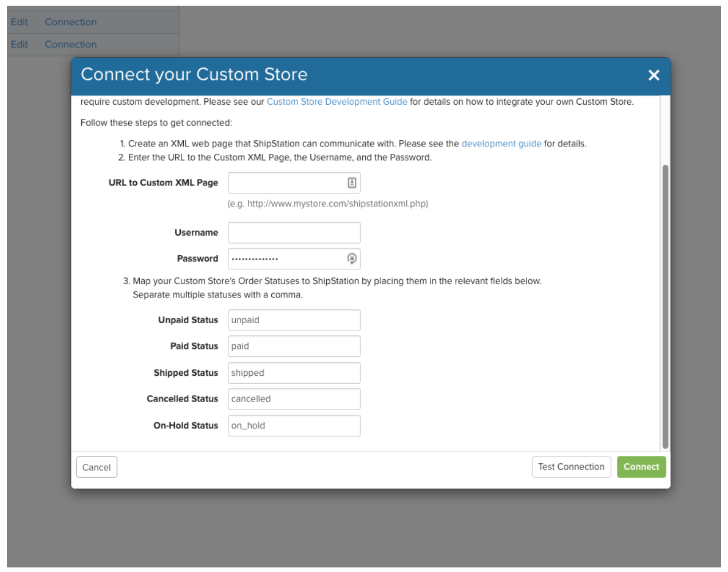Edit the On-Hold Status field
The height and width of the screenshot is (572, 728).
[294, 426]
